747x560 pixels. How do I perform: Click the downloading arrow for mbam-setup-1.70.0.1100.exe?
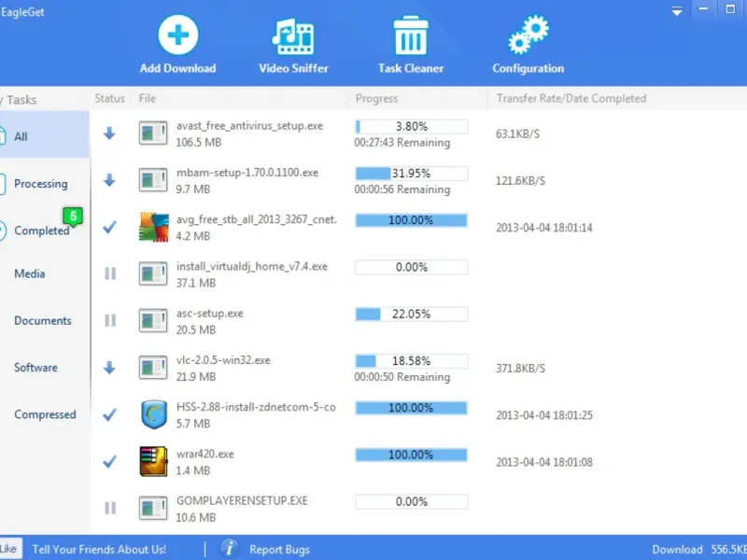point(109,180)
